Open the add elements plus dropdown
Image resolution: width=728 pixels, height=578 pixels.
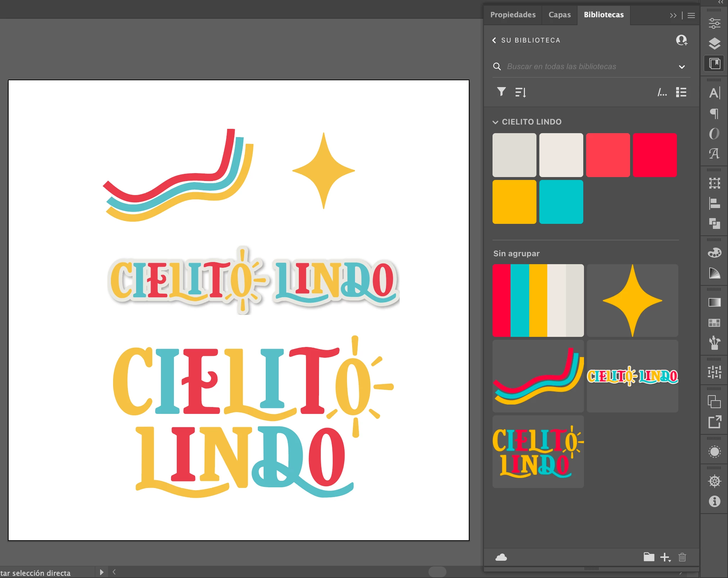coord(665,557)
